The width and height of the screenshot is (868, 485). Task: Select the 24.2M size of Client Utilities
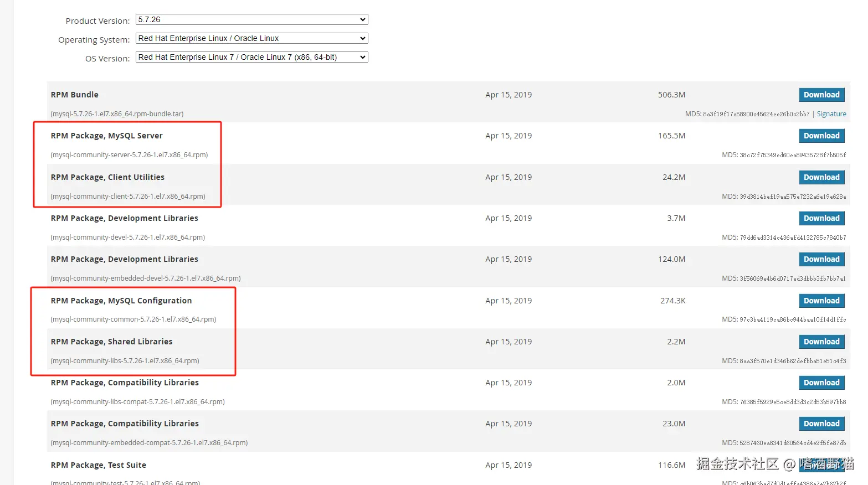tap(674, 177)
